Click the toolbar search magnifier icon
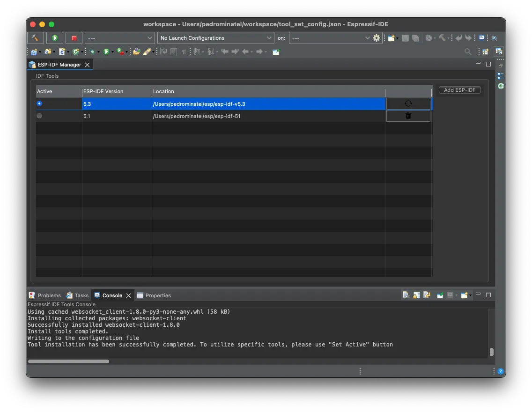This screenshot has width=532, height=412. (x=467, y=51)
